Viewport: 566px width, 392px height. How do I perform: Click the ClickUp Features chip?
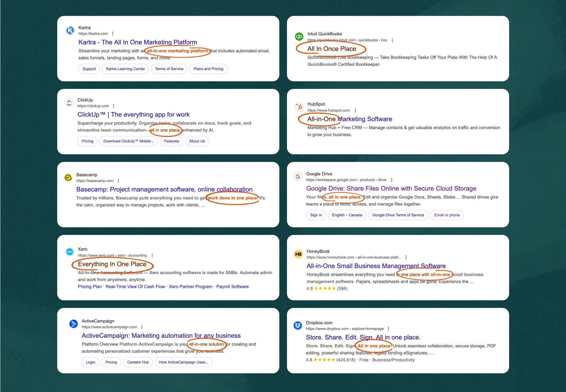172,141
